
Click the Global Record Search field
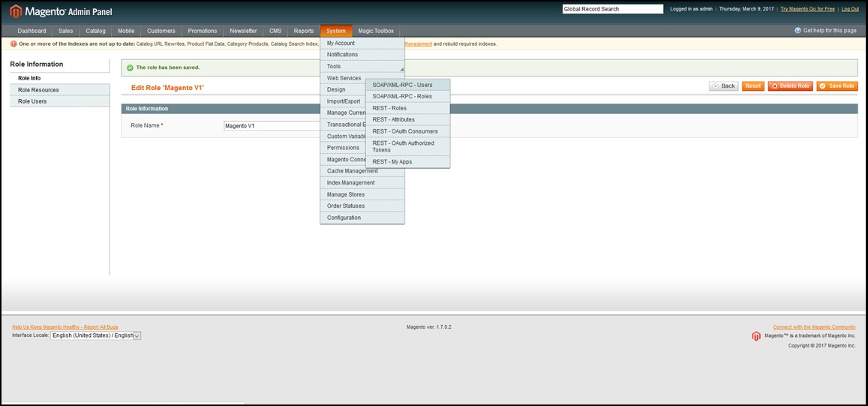612,9
